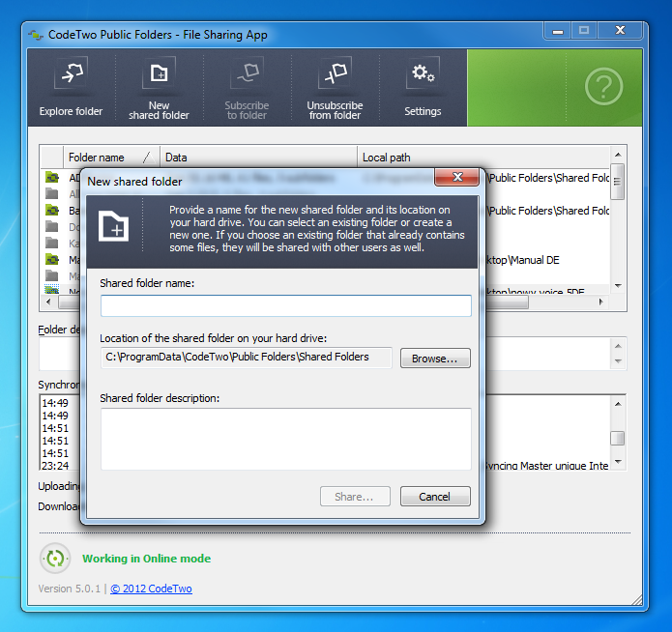The image size is (672, 632).
Task: Click the 'Working in Online mode' status text
Action: (x=147, y=559)
